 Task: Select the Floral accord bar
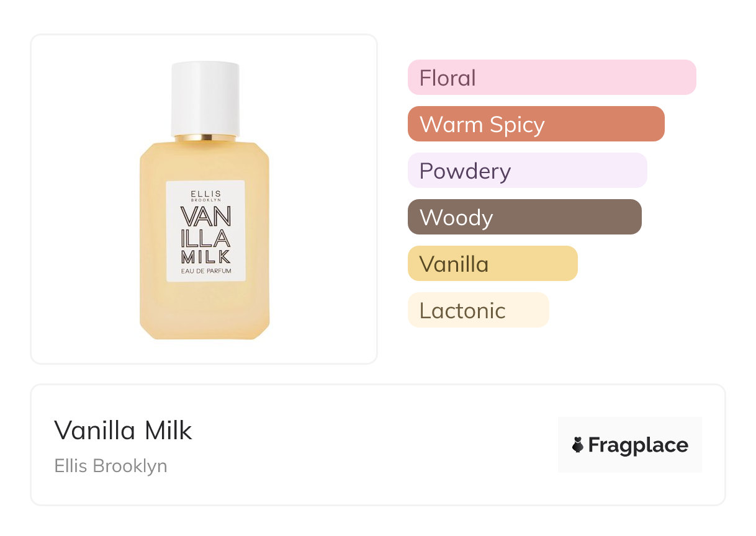coord(551,78)
